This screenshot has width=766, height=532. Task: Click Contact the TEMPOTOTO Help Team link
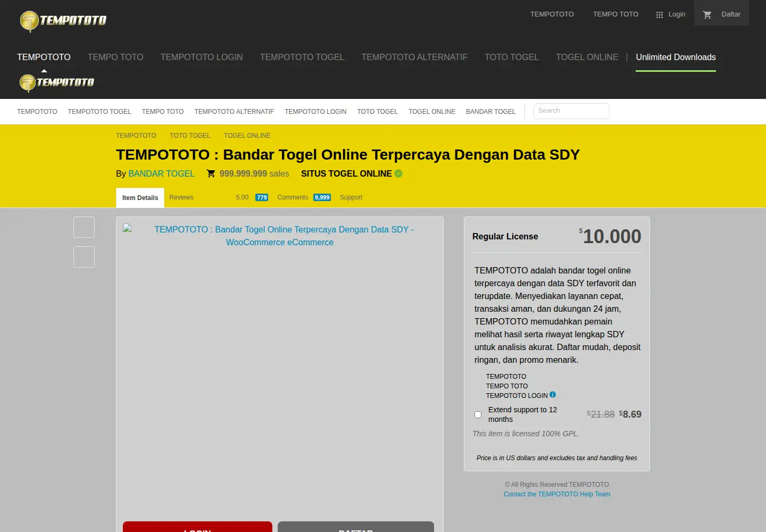(557, 494)
